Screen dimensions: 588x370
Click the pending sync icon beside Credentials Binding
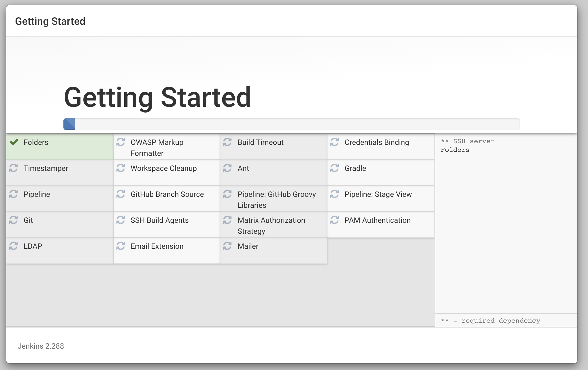coord(334,142)
